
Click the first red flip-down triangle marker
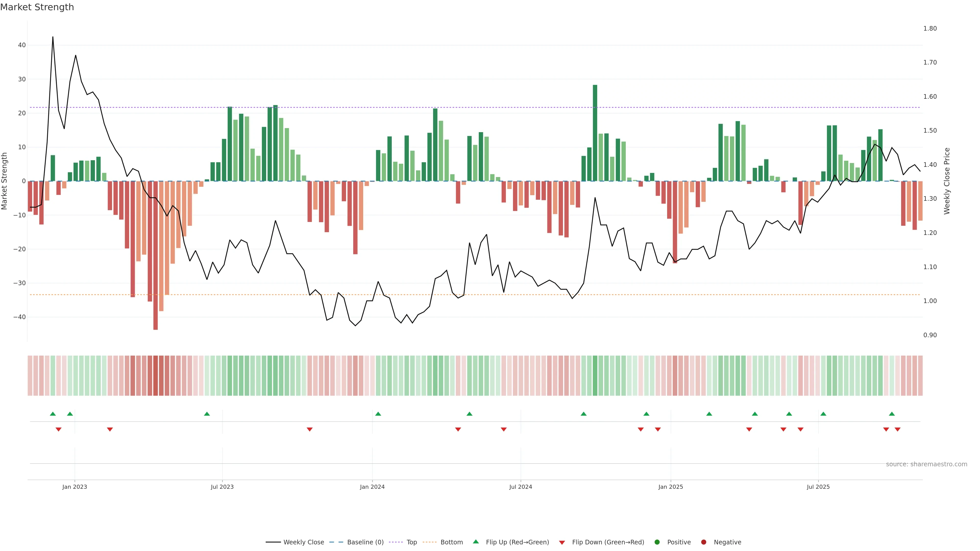pyautogui.click(x=59, y=429)
